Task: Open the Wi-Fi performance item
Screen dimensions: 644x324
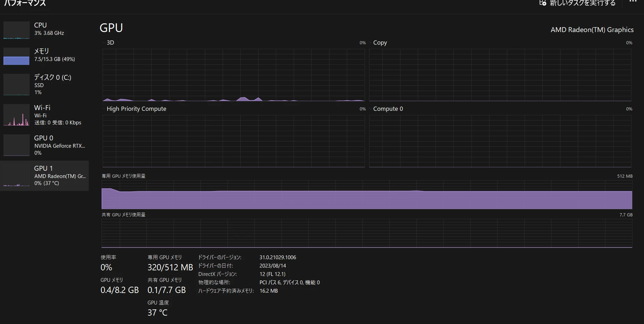Action: tap(45, 115)
